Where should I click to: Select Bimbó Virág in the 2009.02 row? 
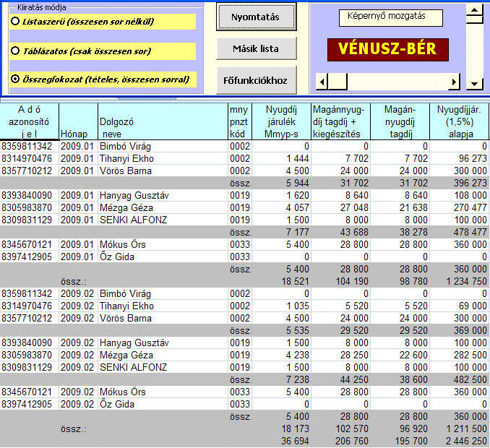[125, 293]
